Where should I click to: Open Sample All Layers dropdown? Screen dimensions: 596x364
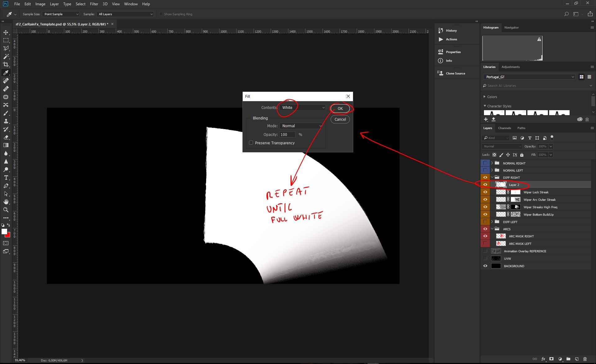(125, 14)
